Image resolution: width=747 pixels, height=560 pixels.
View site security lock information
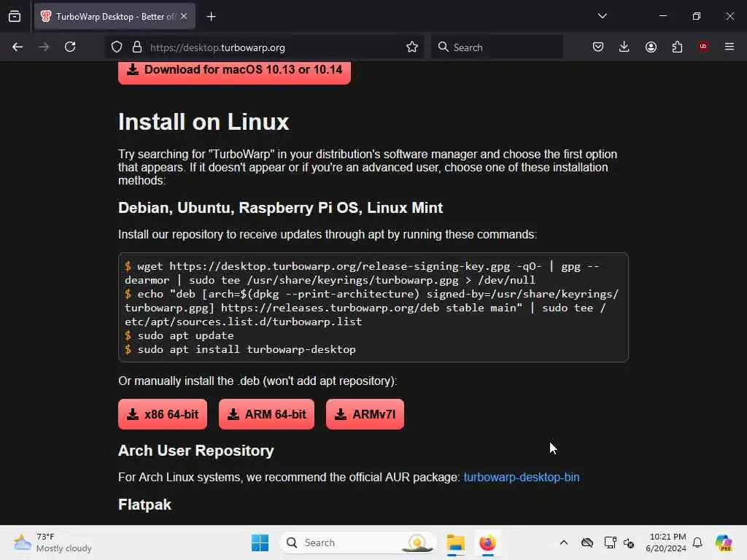click(x=137, y=47)
